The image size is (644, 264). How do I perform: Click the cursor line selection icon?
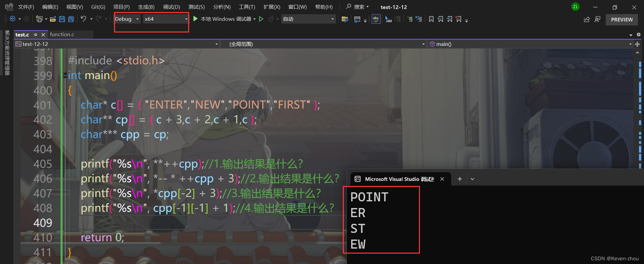coord(388,19)
